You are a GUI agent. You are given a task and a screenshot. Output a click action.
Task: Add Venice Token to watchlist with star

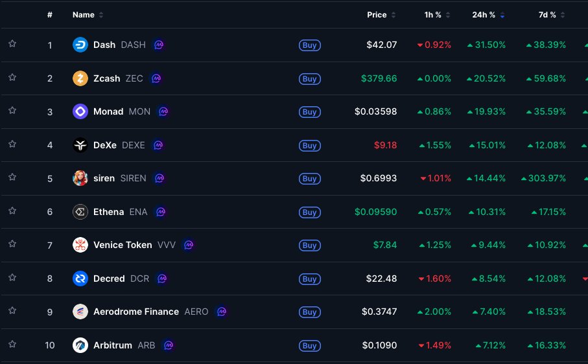(x=12, y=244)
